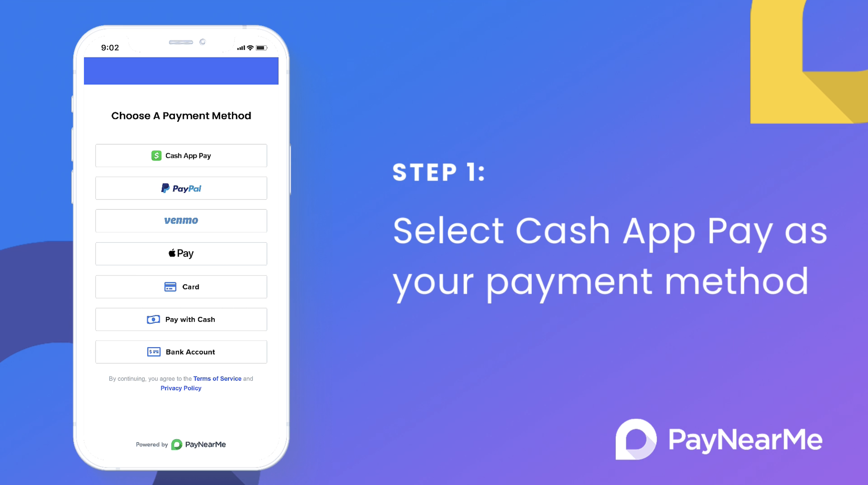The width and height of the screenshot is (868, 485).
Task: Click the Cash App Pay button
Action: click(181, 156)
